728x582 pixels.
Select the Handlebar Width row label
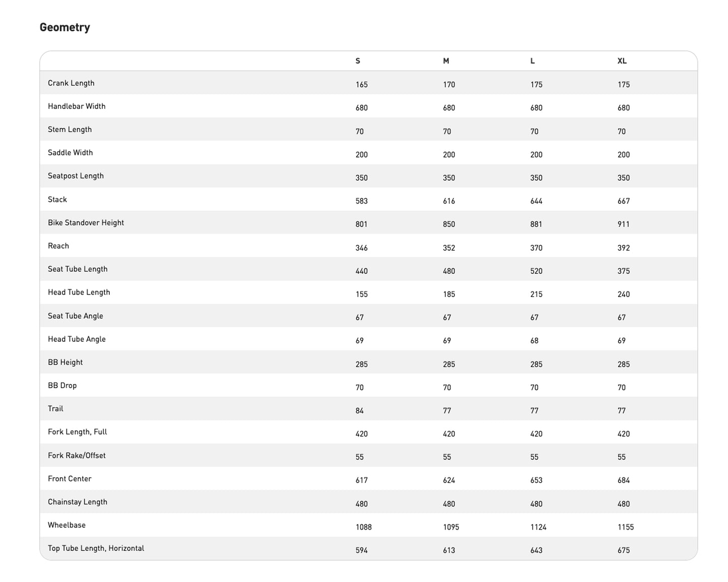click(77, 106)
